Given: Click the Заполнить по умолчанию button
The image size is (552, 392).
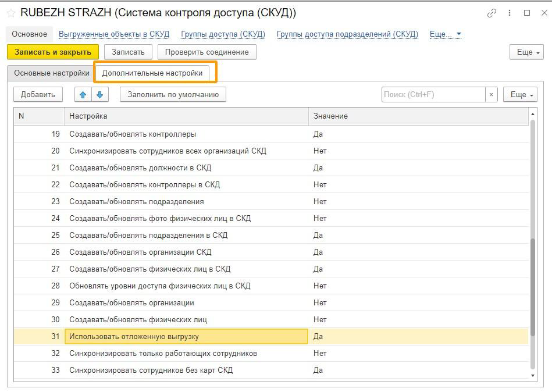Looking at the screenshot, I should (x=173, y=94).
